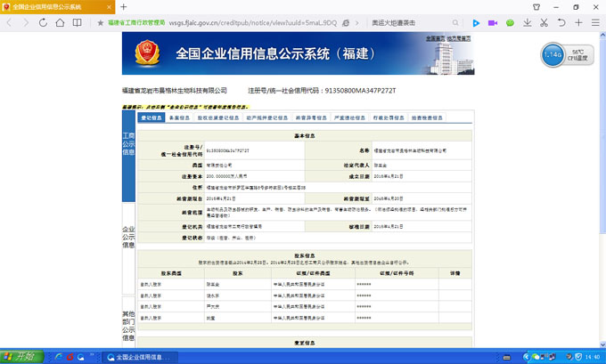Click the first shareholder row name cell

coord(238,285)
